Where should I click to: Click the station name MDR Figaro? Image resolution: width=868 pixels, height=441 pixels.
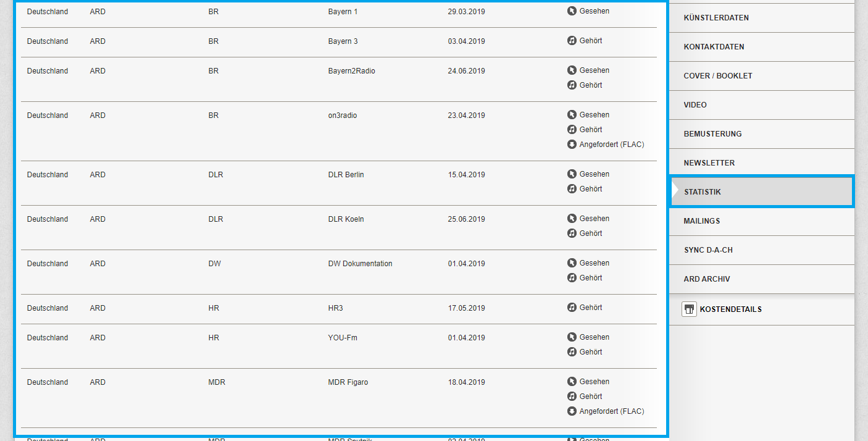pos(348,382)
